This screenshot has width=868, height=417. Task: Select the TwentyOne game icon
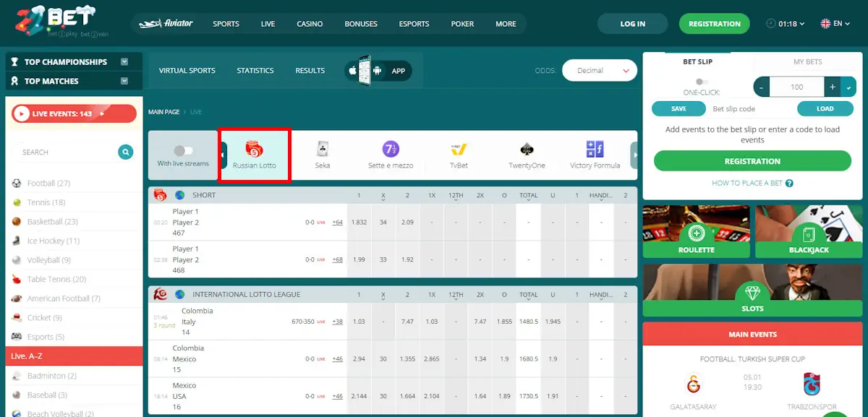tap(526, 154)
